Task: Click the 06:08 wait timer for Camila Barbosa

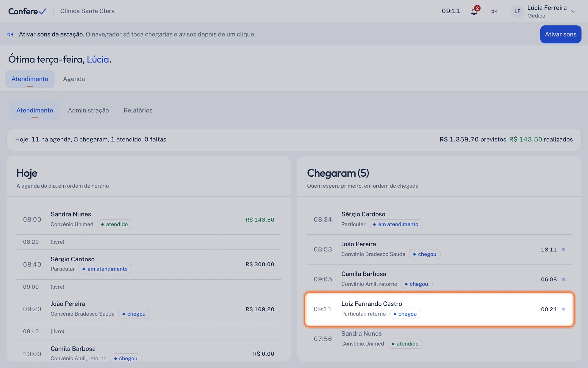Action: tap(548, 279)
